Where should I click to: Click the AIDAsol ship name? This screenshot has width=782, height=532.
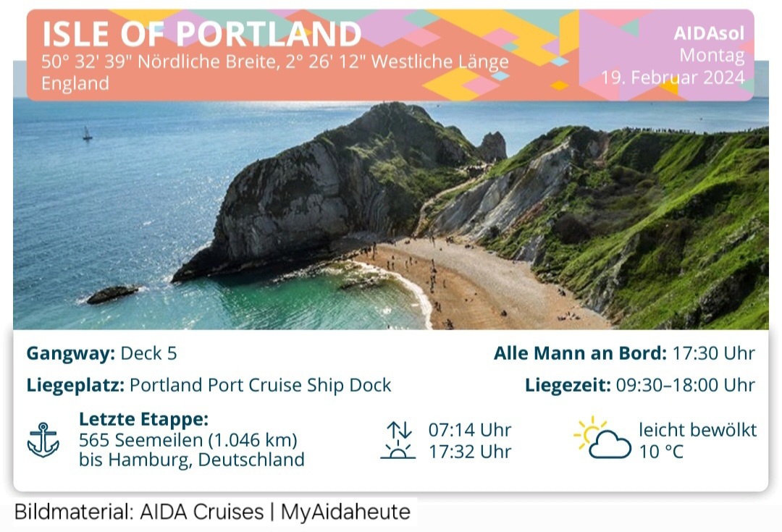pyautogui.click(x=709, y=33)
